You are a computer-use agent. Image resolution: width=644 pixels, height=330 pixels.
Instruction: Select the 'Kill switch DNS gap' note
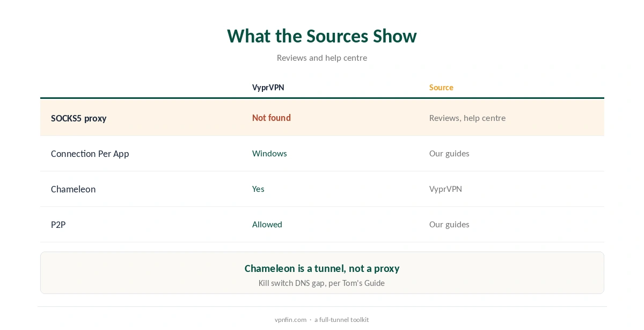322,283
